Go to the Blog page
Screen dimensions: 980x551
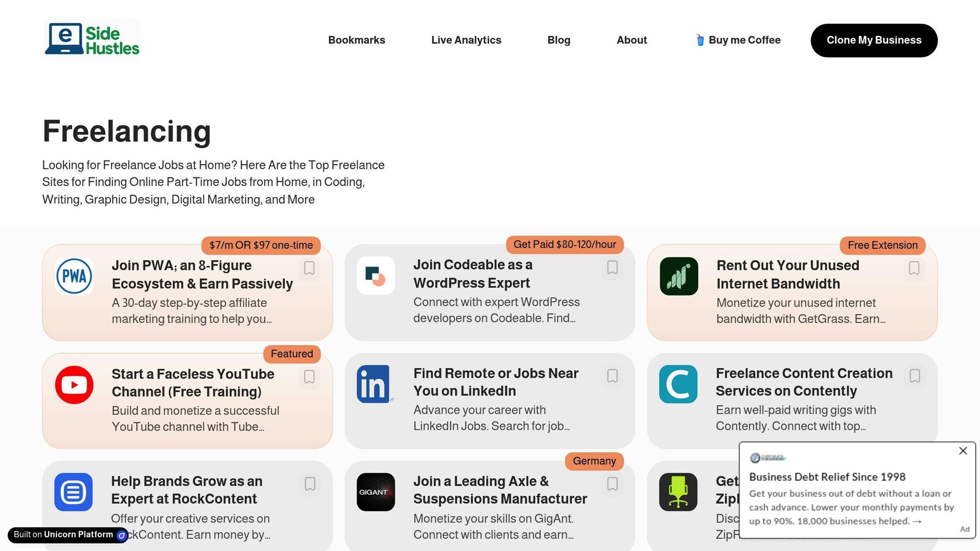pos(559,40)
